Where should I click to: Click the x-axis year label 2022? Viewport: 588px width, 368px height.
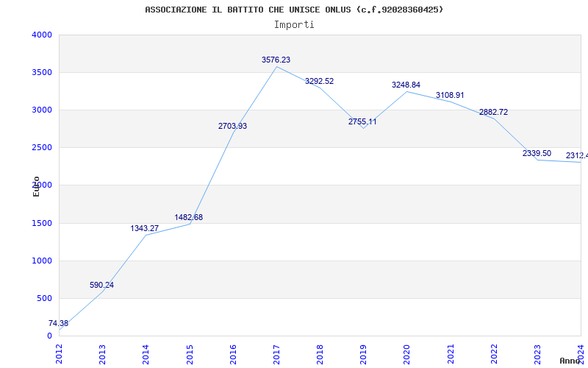(x=494, y=354)
